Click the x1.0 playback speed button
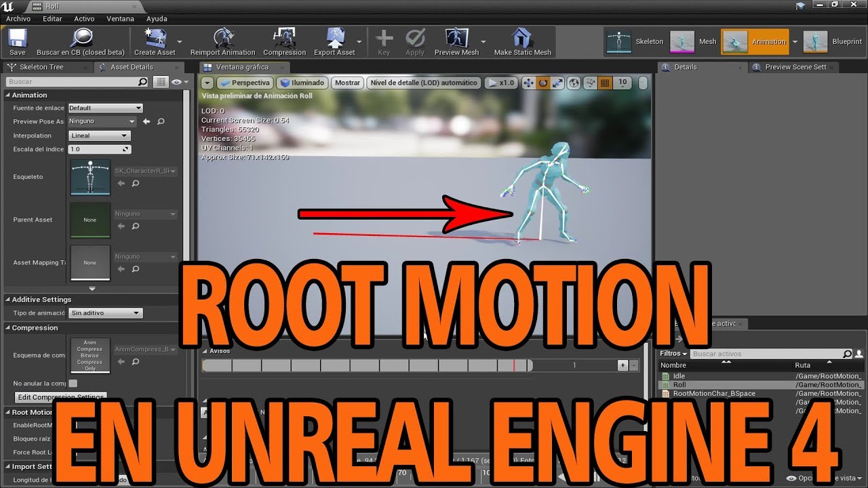The width and height of the screenshot is (868, 488). pyautogui.click(x=501, y=83)
